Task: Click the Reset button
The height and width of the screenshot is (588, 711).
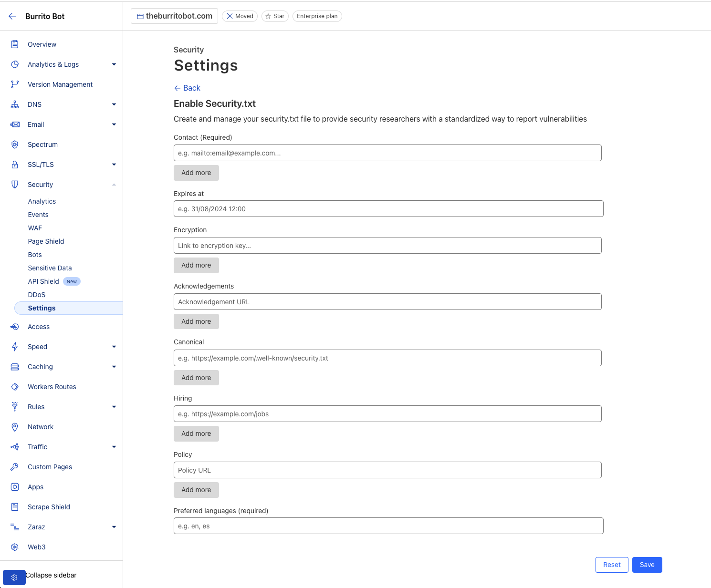Action: coord(612,565)
